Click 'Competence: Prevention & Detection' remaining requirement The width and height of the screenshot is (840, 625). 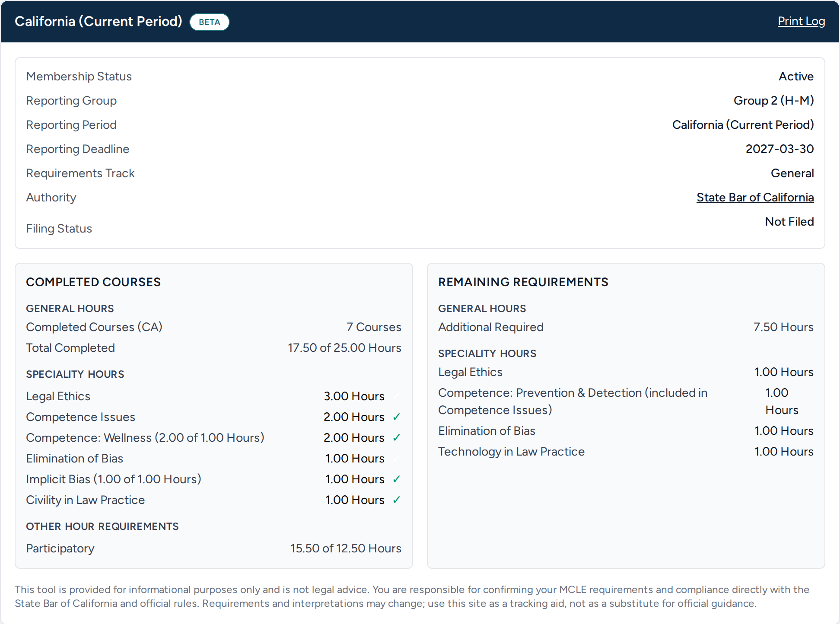click(573, 402)
